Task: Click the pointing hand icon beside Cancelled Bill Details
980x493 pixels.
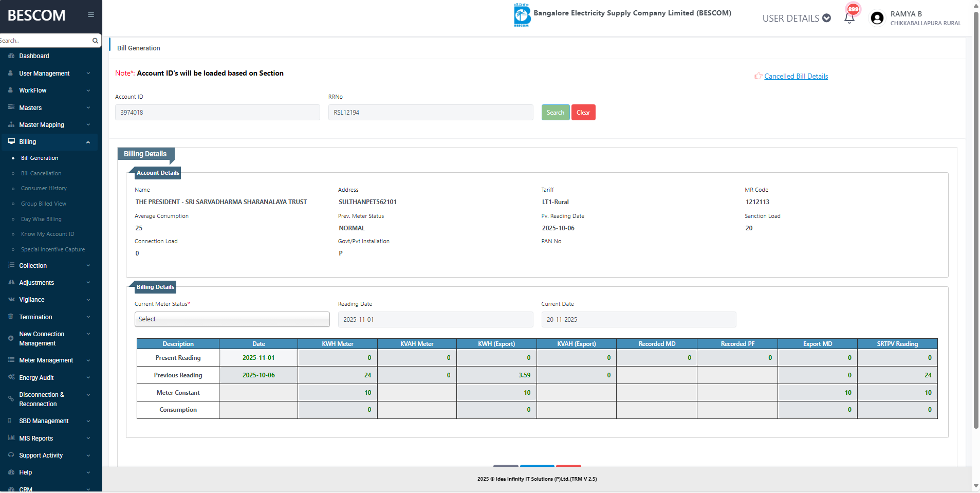Action: pos(758,76)
